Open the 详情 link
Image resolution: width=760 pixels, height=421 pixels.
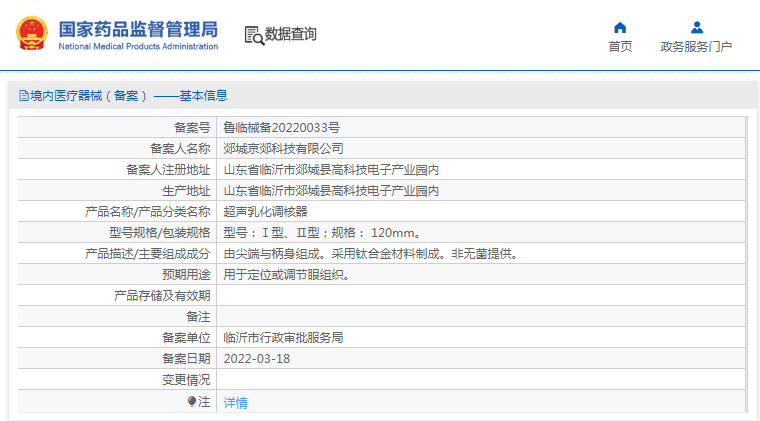click(x=235, y=402)
